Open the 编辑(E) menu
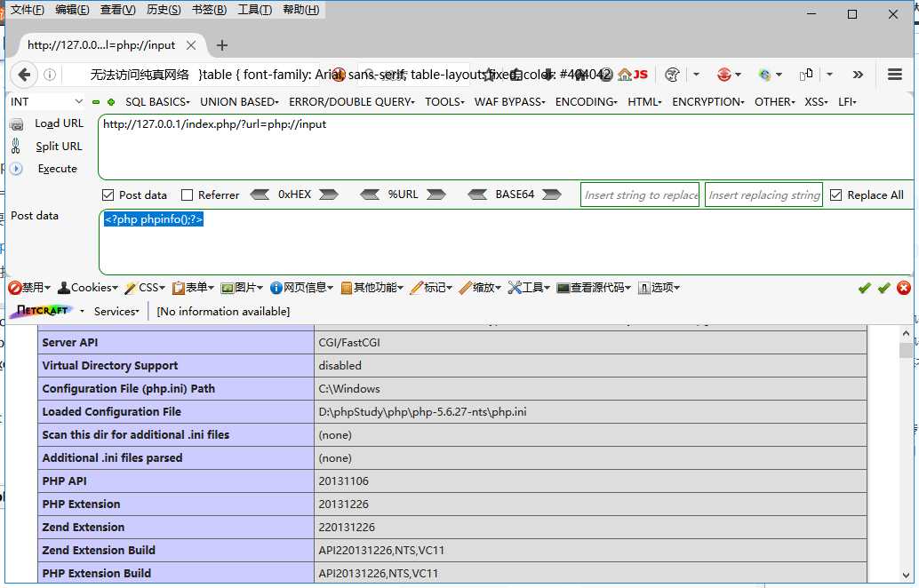This screenshot has width=919, height=588. tap(73, 10)
